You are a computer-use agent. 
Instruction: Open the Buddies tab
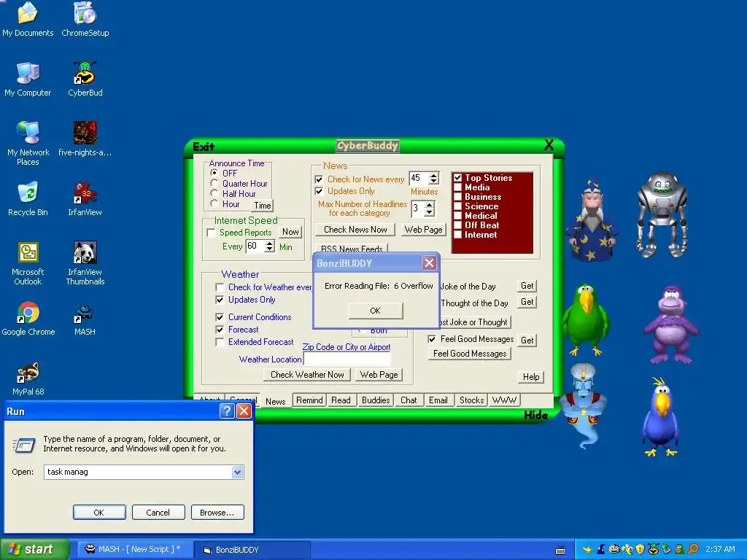[x=376, y=400]
